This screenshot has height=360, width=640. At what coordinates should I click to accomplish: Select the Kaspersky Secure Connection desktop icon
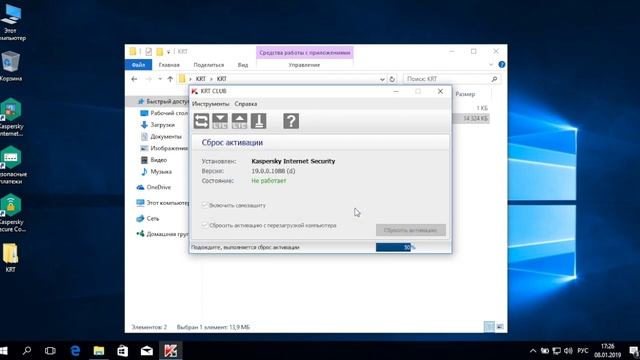click(11, 213)
